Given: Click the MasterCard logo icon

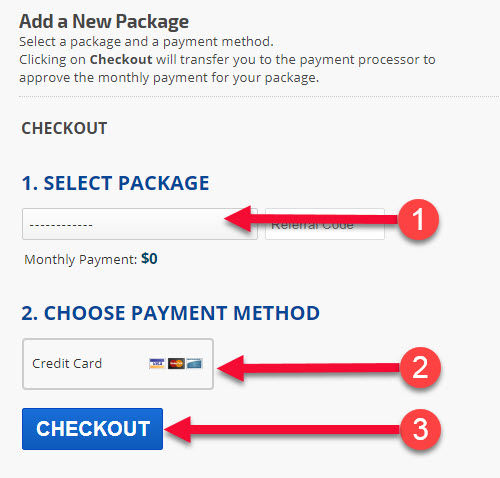Looking at the screenshot, I should [x=176, y=363].
